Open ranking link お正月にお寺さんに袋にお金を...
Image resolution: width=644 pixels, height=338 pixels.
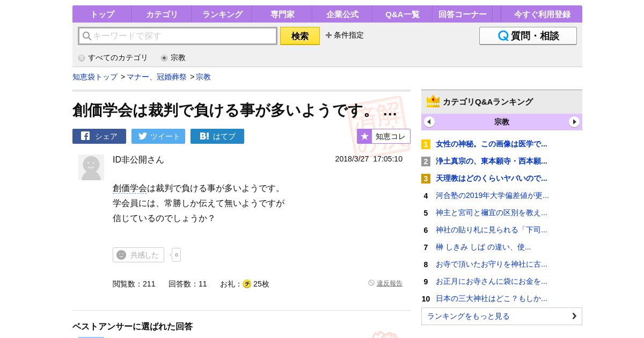[492, 281]
